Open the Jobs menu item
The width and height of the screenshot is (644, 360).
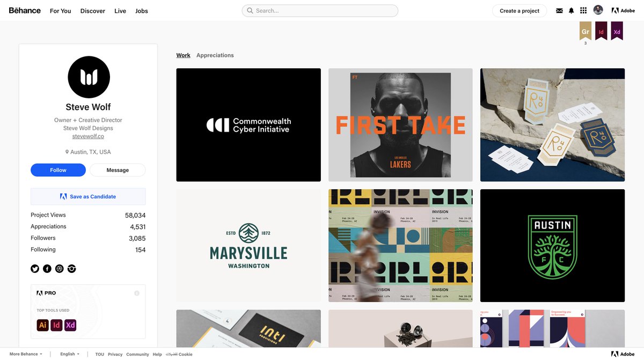pyautogui.click(x=142, y=11)
